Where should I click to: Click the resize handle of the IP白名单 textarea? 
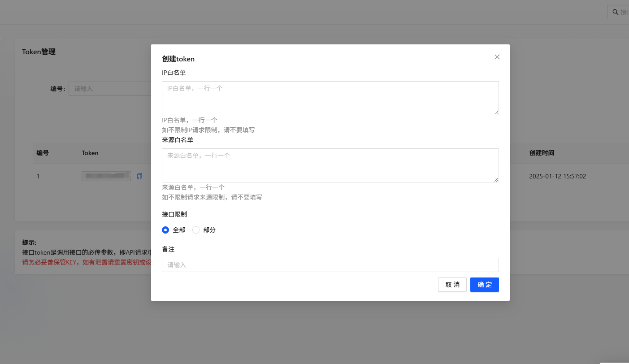pos(496,113)
